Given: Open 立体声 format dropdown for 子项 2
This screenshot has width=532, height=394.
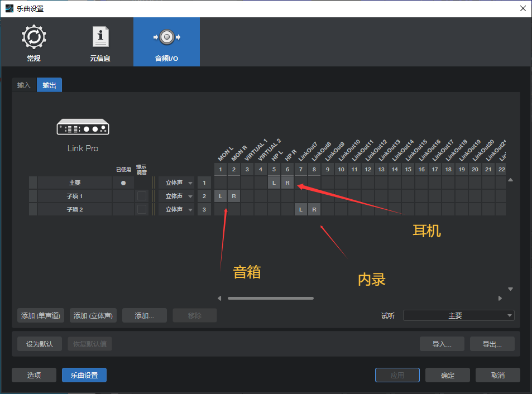Looking at the screenshot, I should (178, 209).
